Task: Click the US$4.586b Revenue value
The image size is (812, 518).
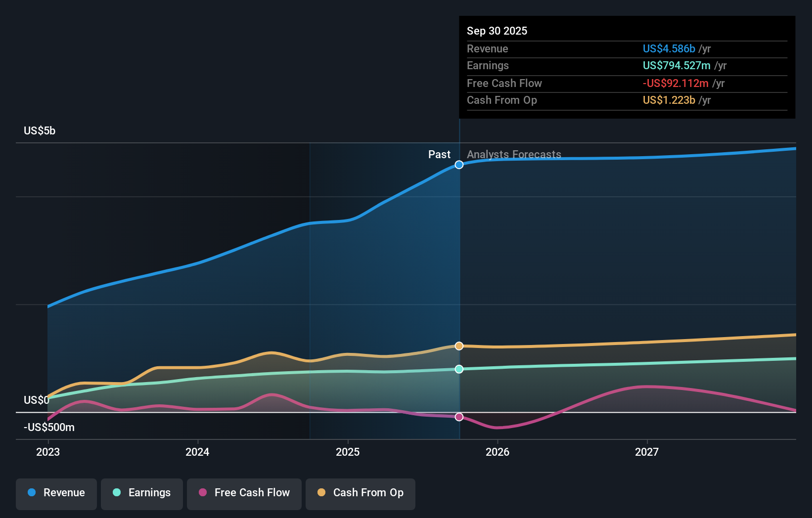Action: [x=668, y=48]
